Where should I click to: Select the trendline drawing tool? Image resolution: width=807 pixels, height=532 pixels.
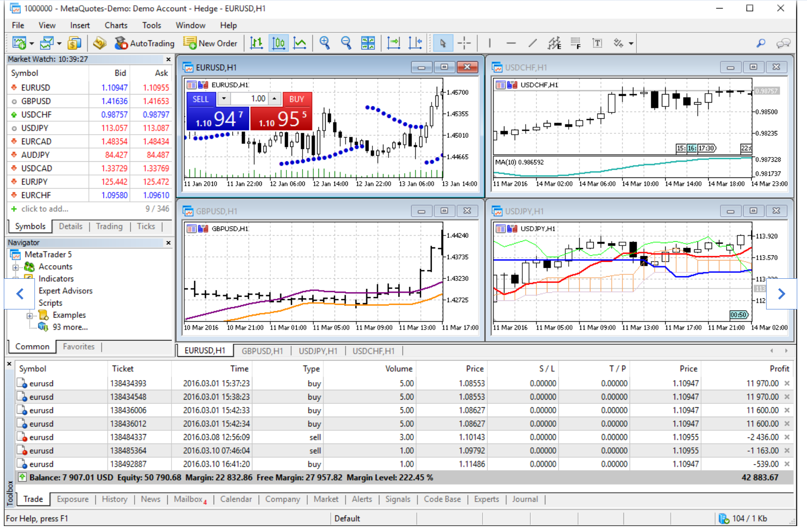pos(532,43)
